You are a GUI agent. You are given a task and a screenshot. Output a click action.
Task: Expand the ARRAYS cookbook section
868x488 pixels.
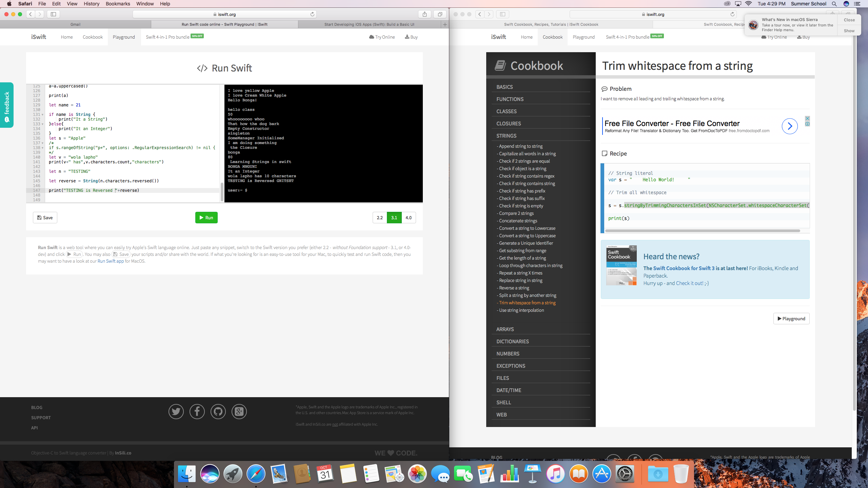point(505,329)
